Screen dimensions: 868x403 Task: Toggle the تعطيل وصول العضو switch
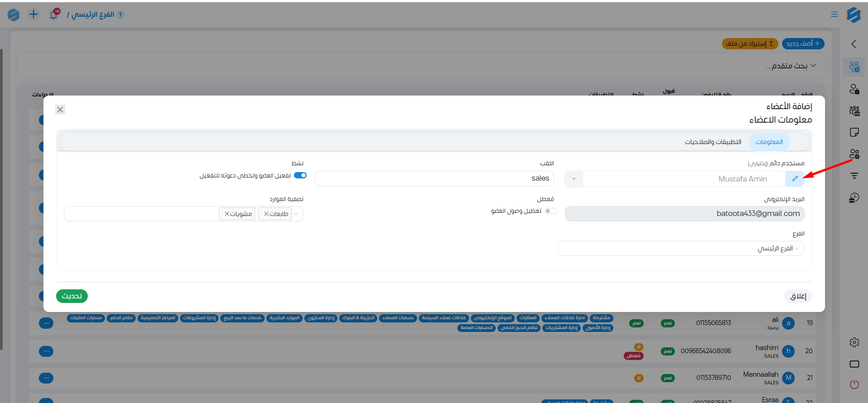(x=550, y=211)
